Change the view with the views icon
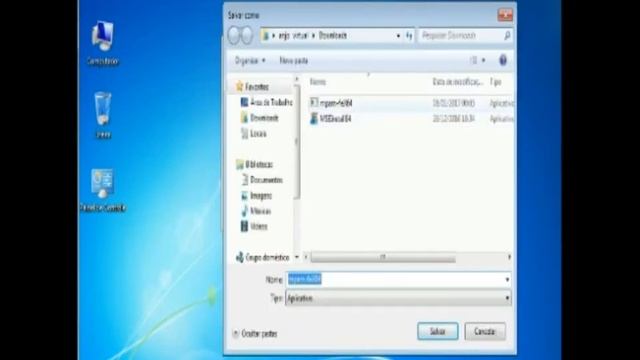 [x=473, y=60]
